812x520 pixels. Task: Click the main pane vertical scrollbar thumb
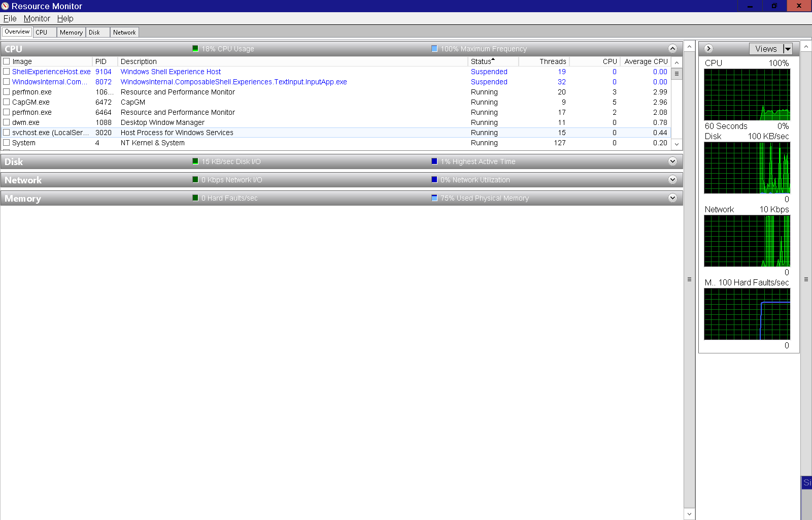click(x=689, y=279)
